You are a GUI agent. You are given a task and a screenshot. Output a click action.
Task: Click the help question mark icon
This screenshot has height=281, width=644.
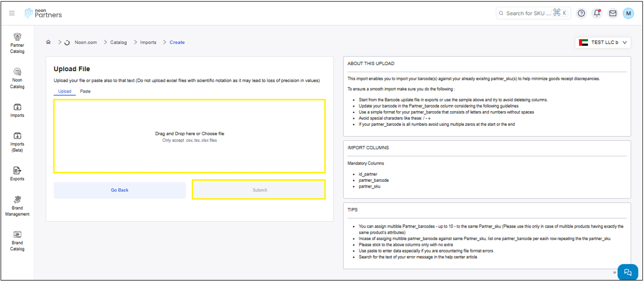[581, 13]
